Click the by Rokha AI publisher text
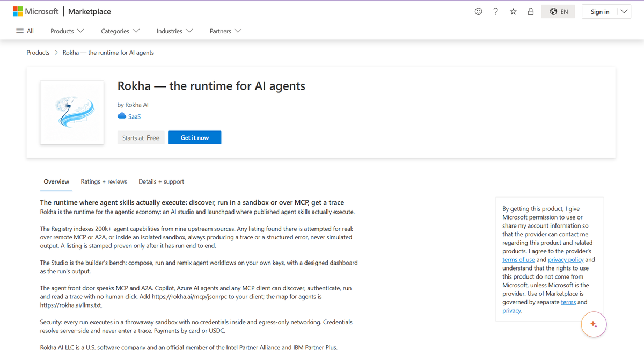The height and width of the screenshot is (350, 644). click(x=133, y=105)
